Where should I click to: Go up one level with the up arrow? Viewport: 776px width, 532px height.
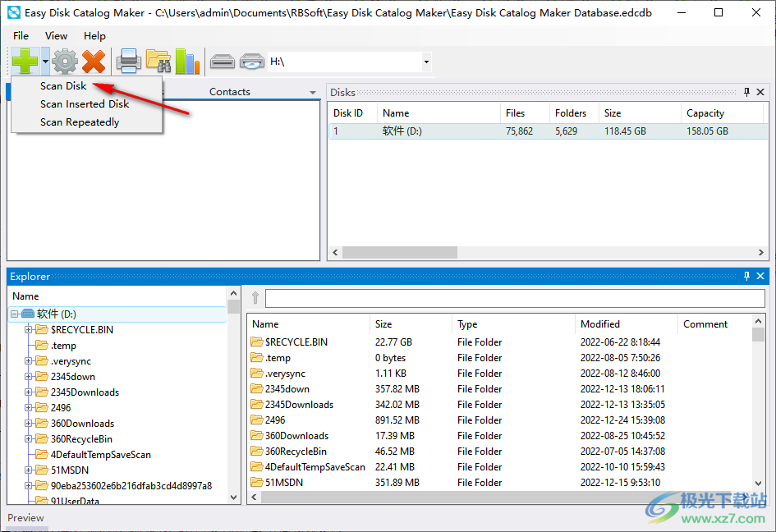coord(255,297)
